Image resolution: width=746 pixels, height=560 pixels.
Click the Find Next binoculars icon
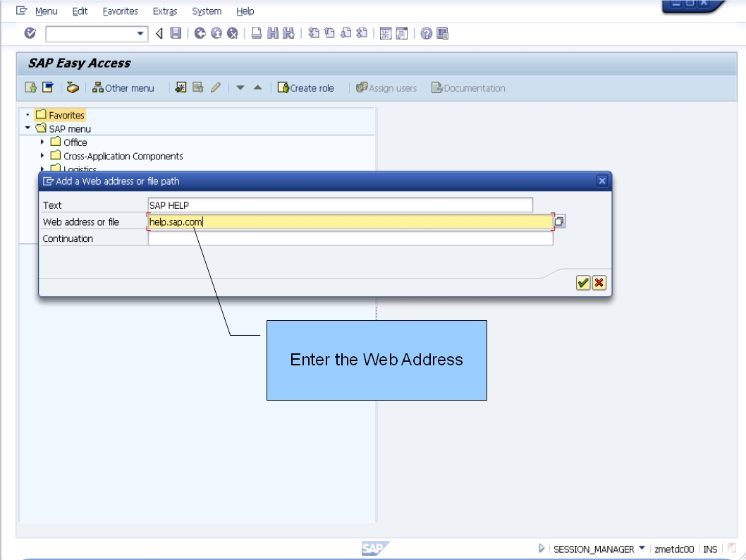click(288, 33)
